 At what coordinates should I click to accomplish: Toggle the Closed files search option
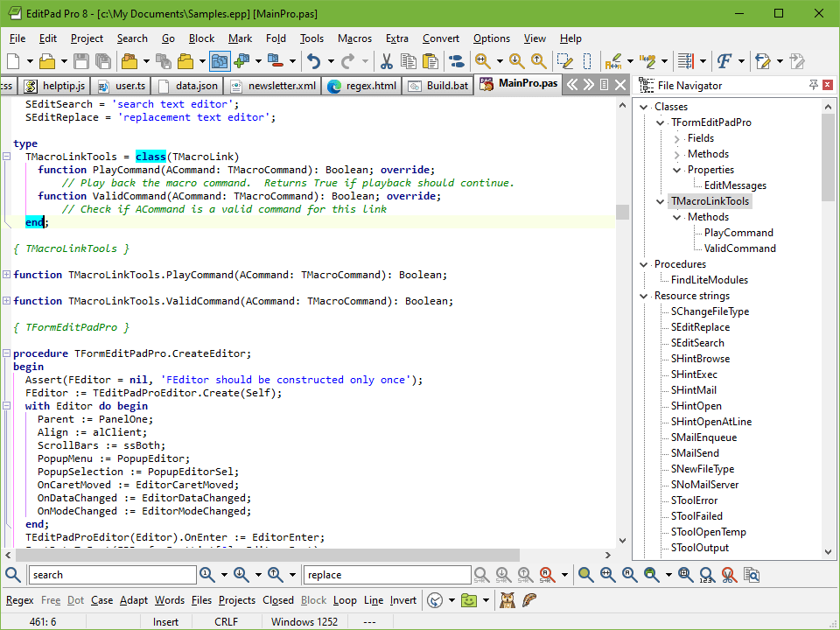point(278,600)
